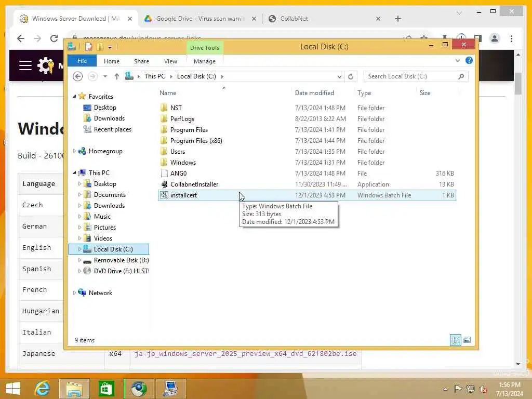Refresh the Local Disk (C:) folder
The image size is (532, 399).
(x=351, y=77)
